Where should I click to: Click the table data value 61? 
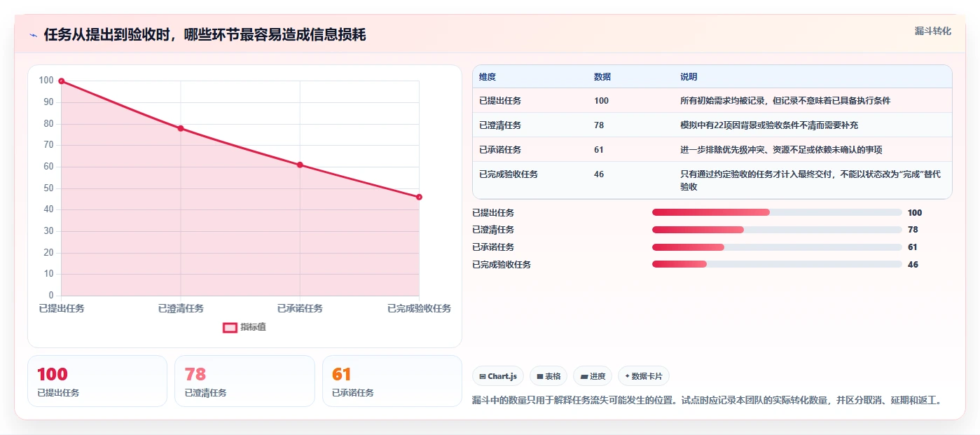click(x=599, y=150)
